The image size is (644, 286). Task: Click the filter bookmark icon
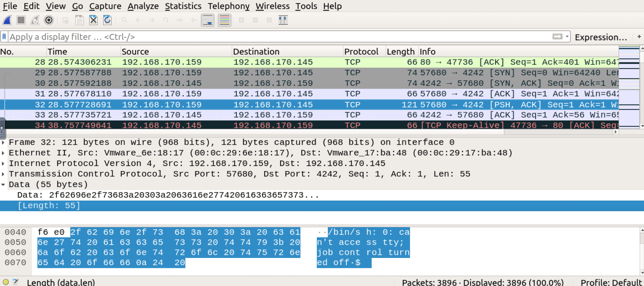click(x=4, y=37)
